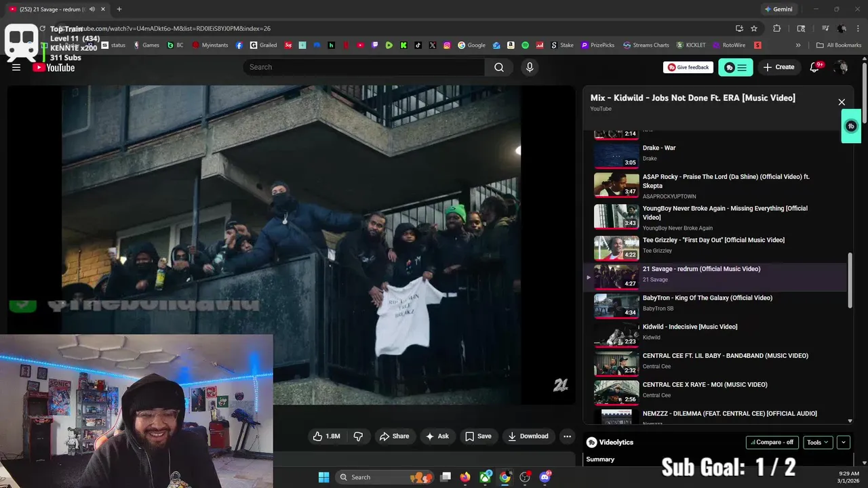Open the account avatar menu

tap(842, 67)
